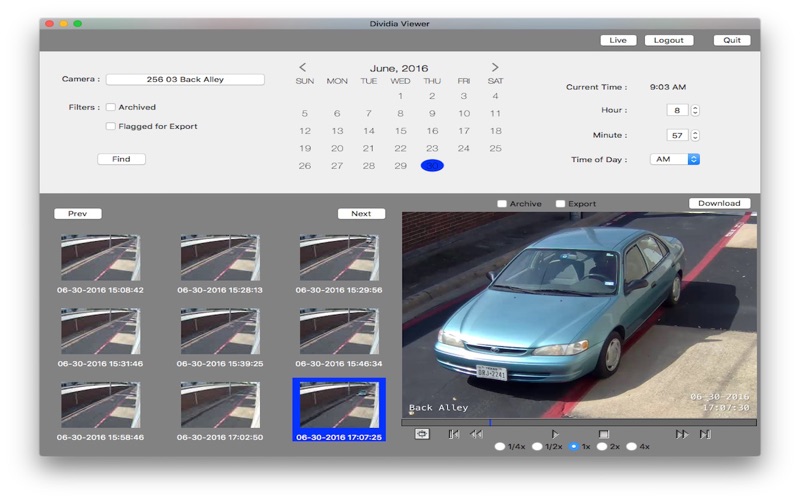The image size is (800, 500).
Task: Click the fast forward double-arrow icon
Action: [681, 434]
